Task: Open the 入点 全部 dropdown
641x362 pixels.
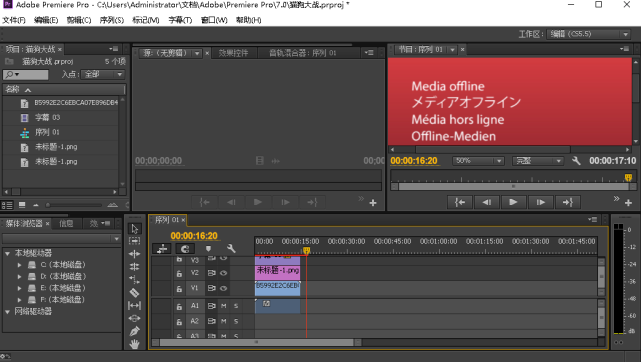Action: point(102,74)
